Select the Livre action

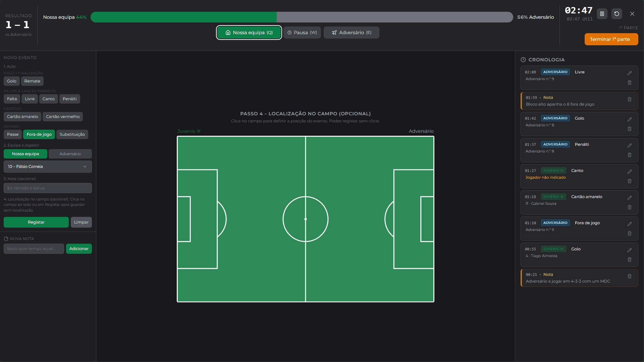click(30, 99)
